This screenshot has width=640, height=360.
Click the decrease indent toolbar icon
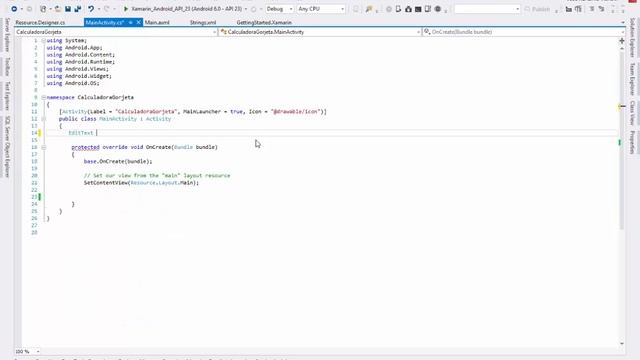(592, 9)
